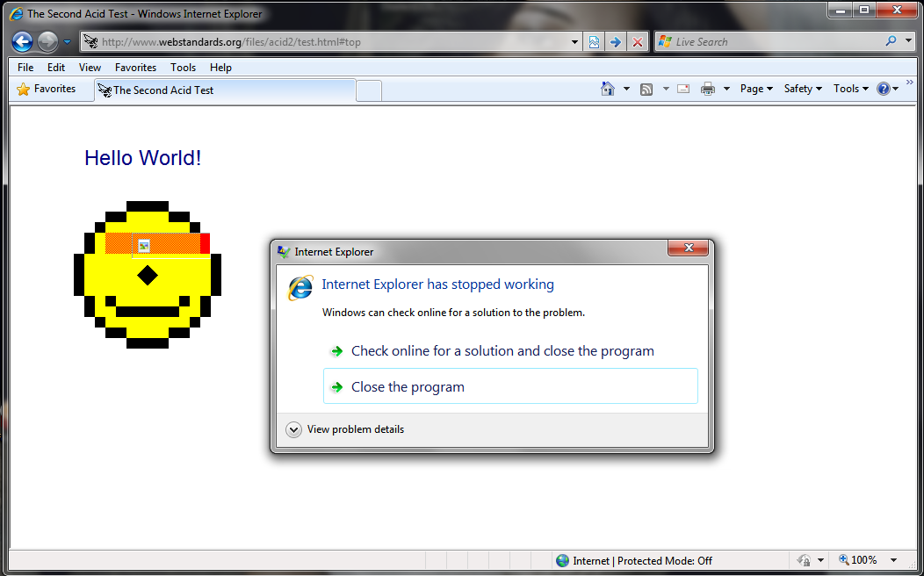Image resolution: width=924 pixels, height=576 pixels.
Task: Click 'Windows can check online' message text
Action: pyautogui.click(x=453, y=313)
